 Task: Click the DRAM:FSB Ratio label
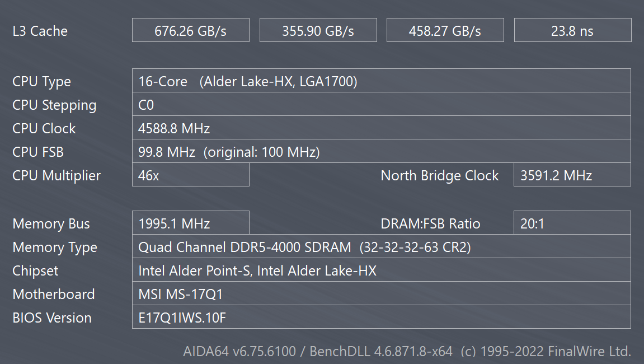click(x=430, y=224)
